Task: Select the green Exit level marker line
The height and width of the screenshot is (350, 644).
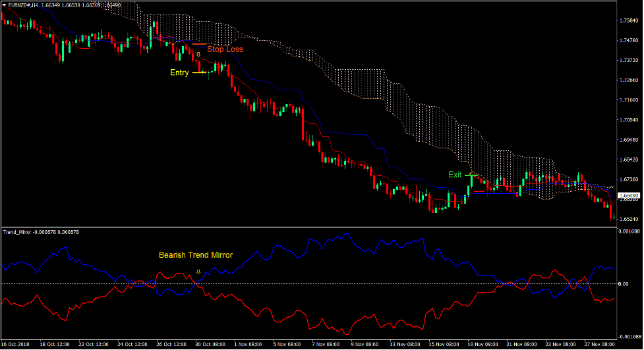Action: click(x=469, y=175)
